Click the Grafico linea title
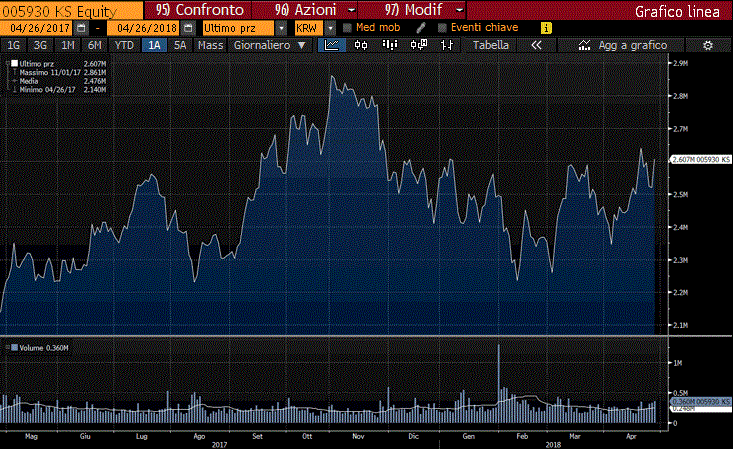The width and height of the screenshot is (733, 449). [677, 12]
